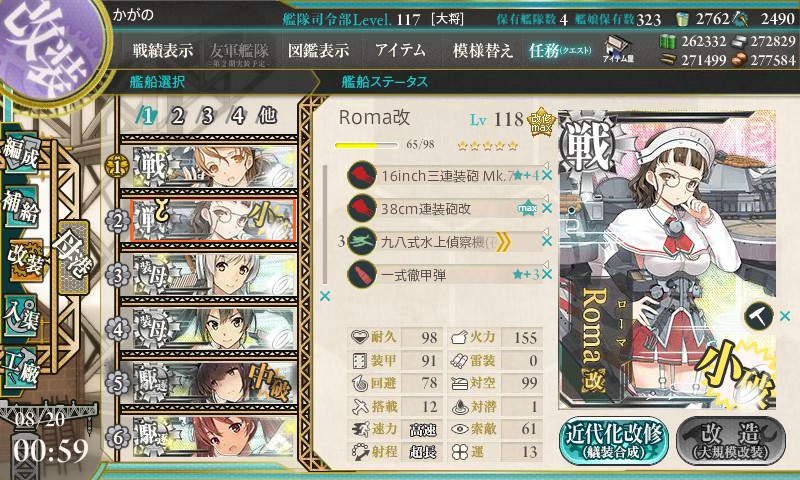Remove the 一式徹甲弾 equipment with X
This screenshot has width=800, height=480.
[547, 274]
